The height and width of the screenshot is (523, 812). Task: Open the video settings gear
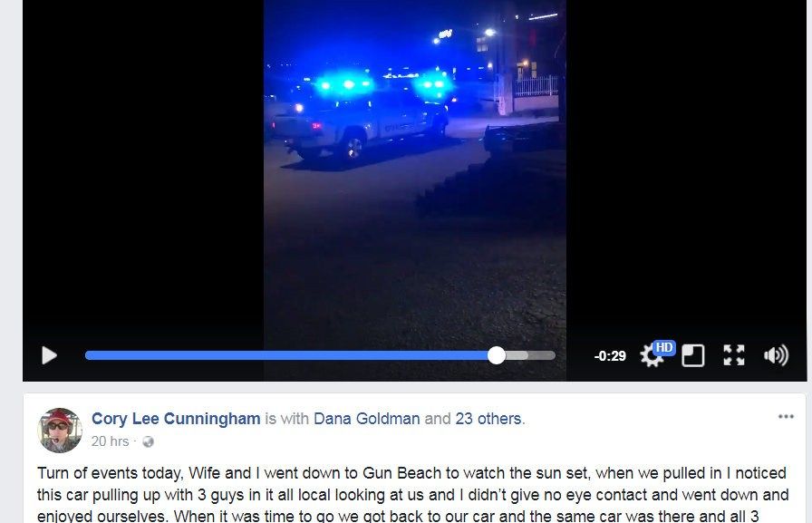(x=650, y=357)
